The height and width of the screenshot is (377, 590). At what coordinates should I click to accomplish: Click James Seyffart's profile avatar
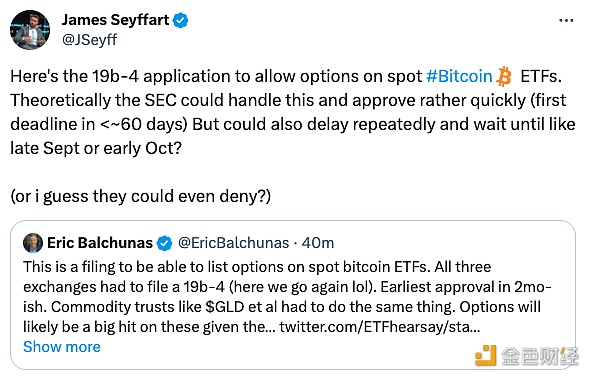tap(30, 30)
